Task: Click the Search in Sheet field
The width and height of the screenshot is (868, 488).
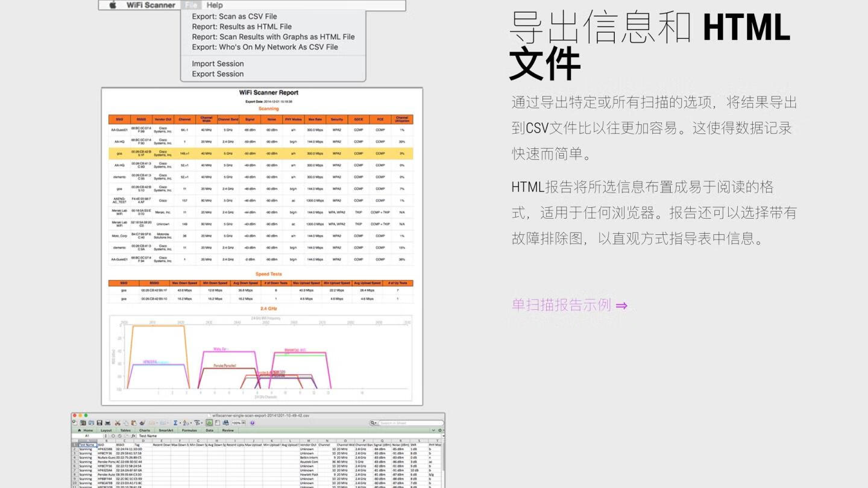Action: click(x=410, y=423)
